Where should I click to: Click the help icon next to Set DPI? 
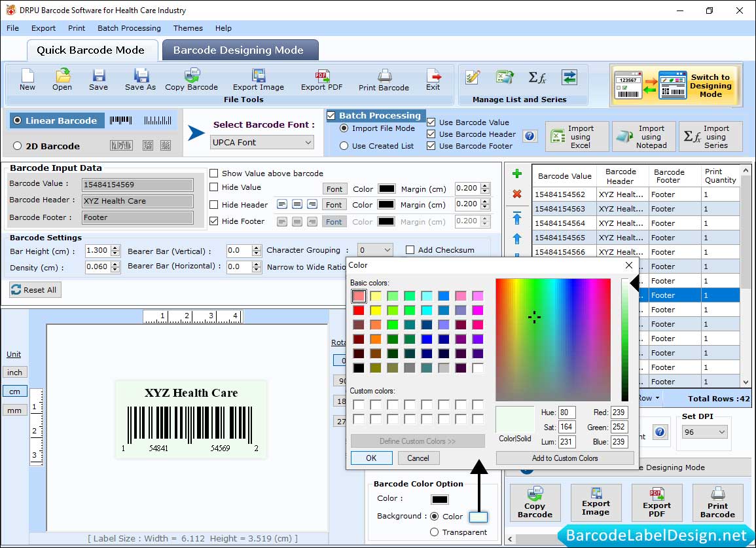click(x=660, y=431)
